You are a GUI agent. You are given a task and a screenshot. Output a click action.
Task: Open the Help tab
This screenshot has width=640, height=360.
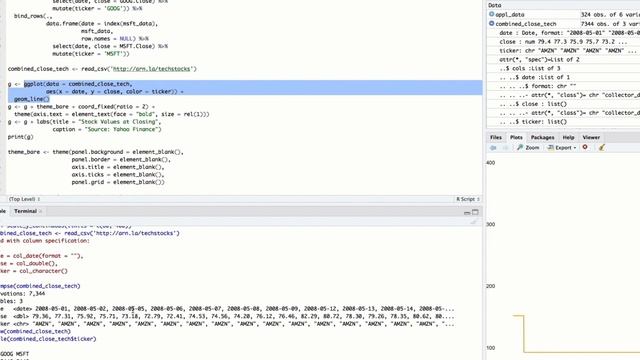(568, 138)
